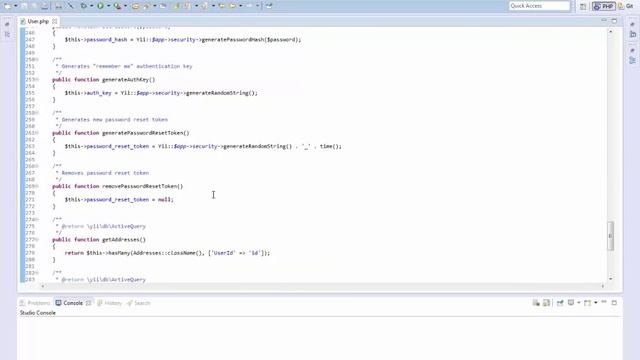Click the fourth icon in the right trim bar

[x=632, y=60]
